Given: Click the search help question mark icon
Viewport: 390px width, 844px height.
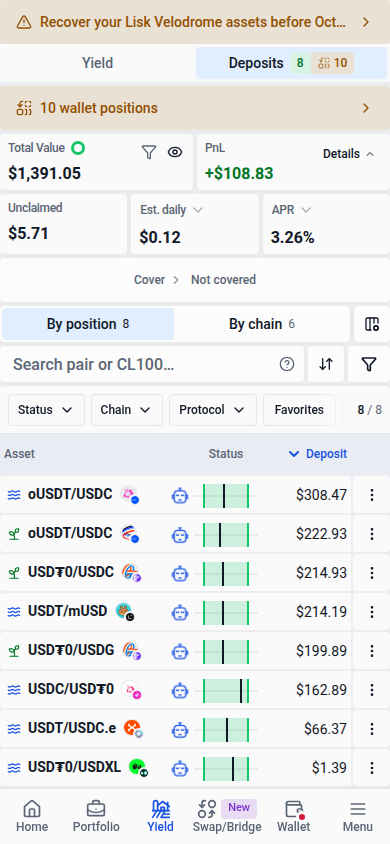Looking at the screenshot, I should point(287,364).
